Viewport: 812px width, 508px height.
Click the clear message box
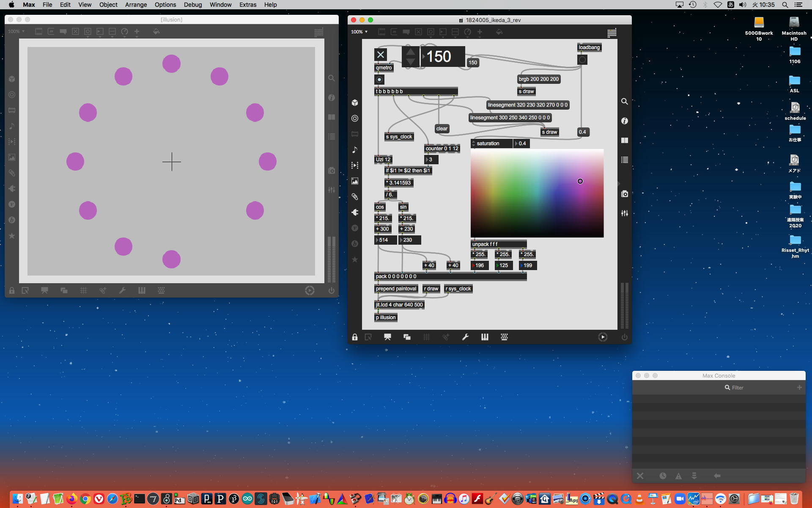tap(442, 129)
